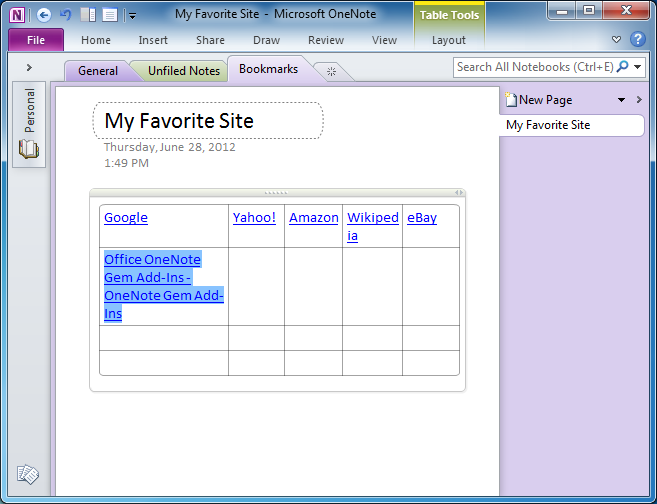This screenshot has width=657, height=504.
Task: Click the Thursday, June 28, 2012 date
Action: click(170, 147)
